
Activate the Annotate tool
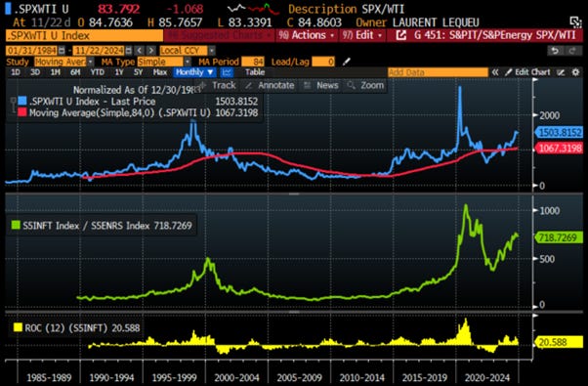pyautogui.click(x=271, y=86)
